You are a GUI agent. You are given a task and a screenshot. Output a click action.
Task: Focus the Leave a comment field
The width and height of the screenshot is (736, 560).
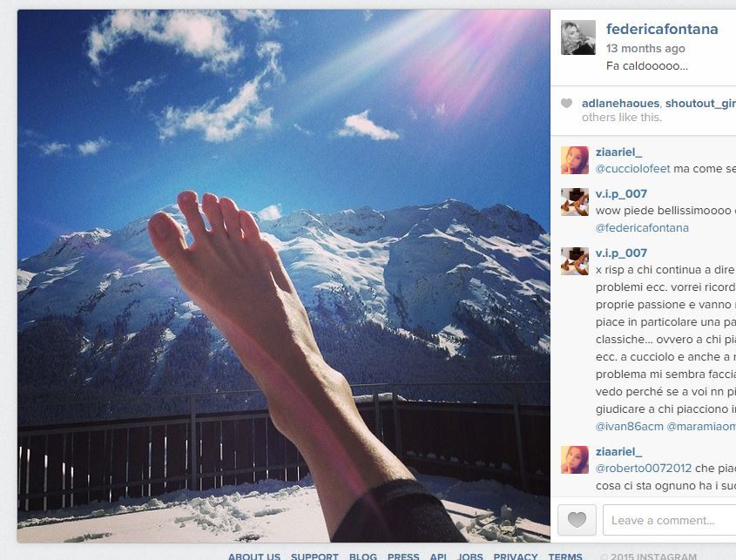(669, 520)
